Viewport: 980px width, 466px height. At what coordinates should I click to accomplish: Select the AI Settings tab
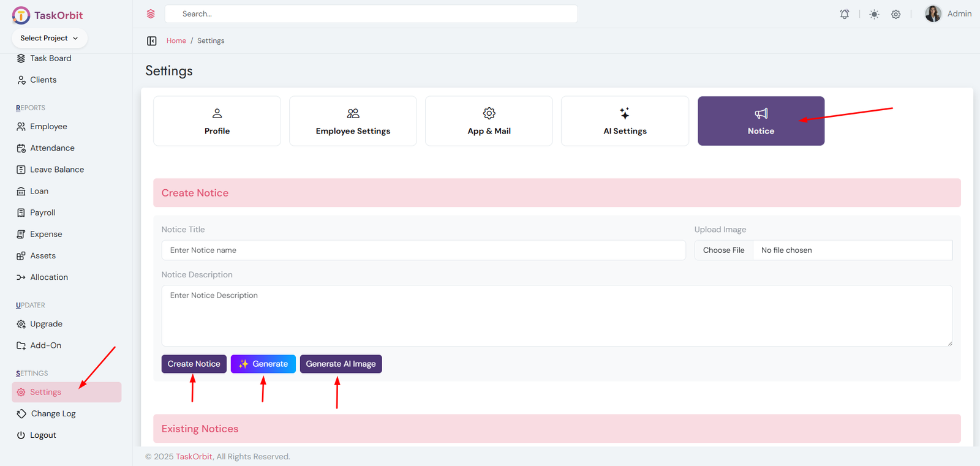point(625,121)
